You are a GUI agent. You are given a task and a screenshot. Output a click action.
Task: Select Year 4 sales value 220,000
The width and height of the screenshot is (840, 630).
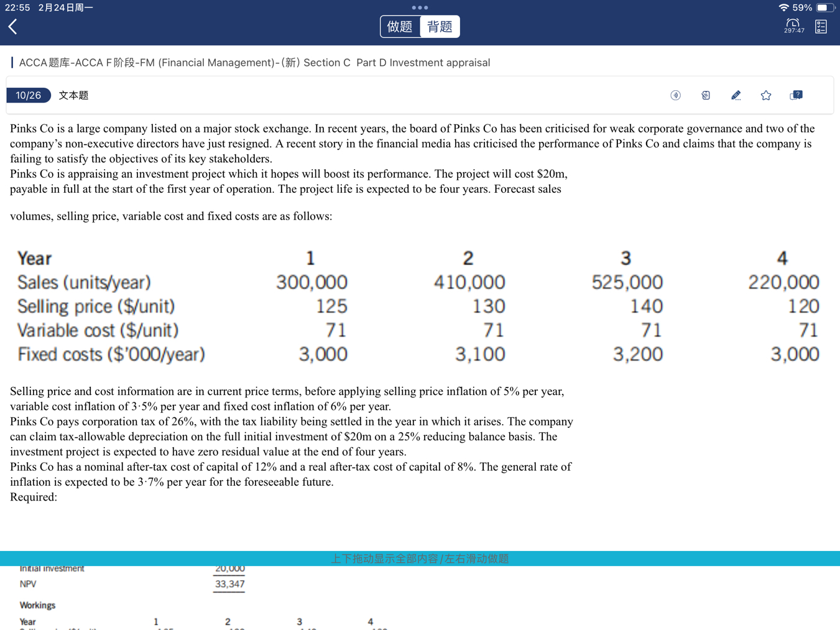[x=783, y=282]
